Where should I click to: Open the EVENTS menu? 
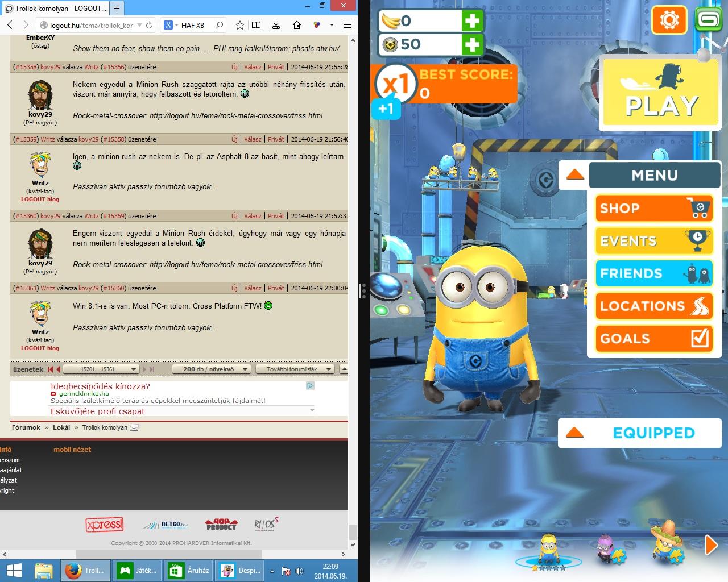pos(654,240)
